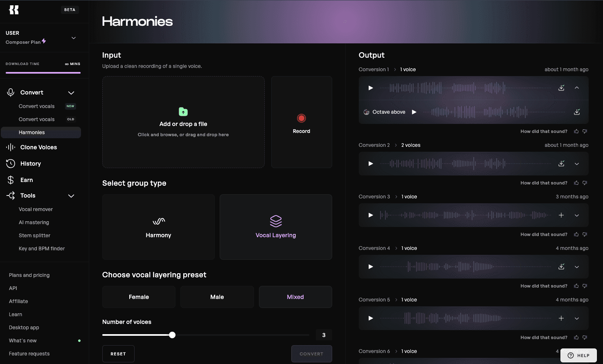Screen dimensions: 603x364
Task: Click the CONVERT button
Action: click(x=311, y=354)
